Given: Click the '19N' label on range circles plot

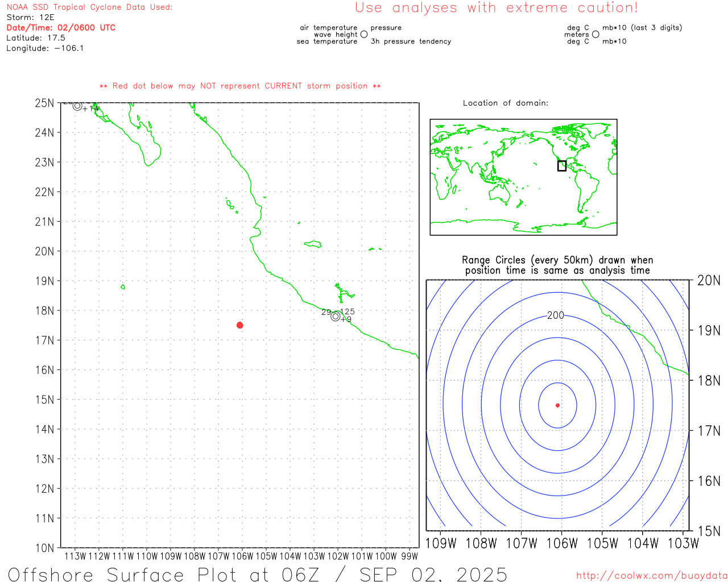Looking at the screenshot, I should point(709,330).
